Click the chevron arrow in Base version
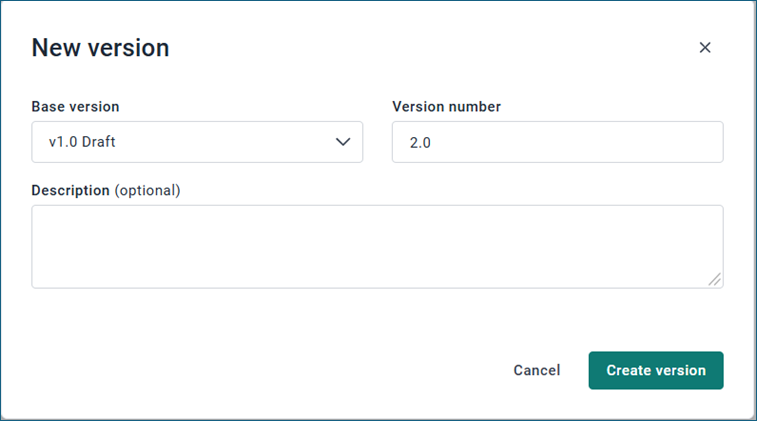The image size is (757, 421). pyautogui.click(x=343, y=142)
